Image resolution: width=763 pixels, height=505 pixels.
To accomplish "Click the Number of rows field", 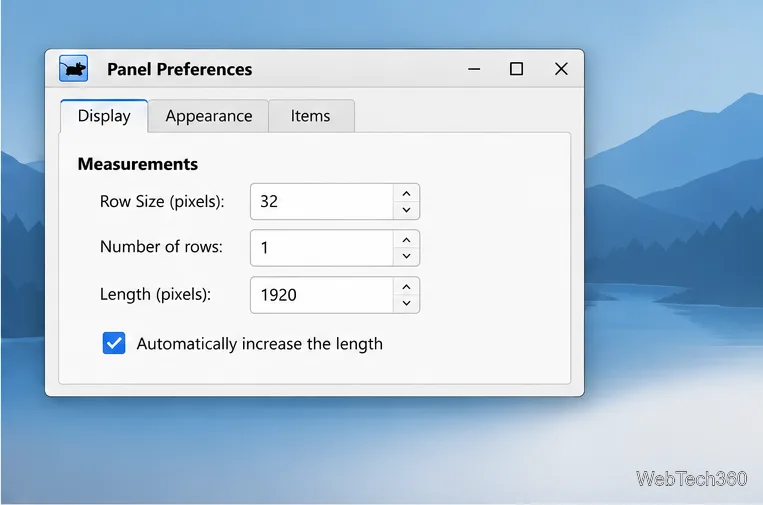I will pyautogui.click(x=322, y=248).
